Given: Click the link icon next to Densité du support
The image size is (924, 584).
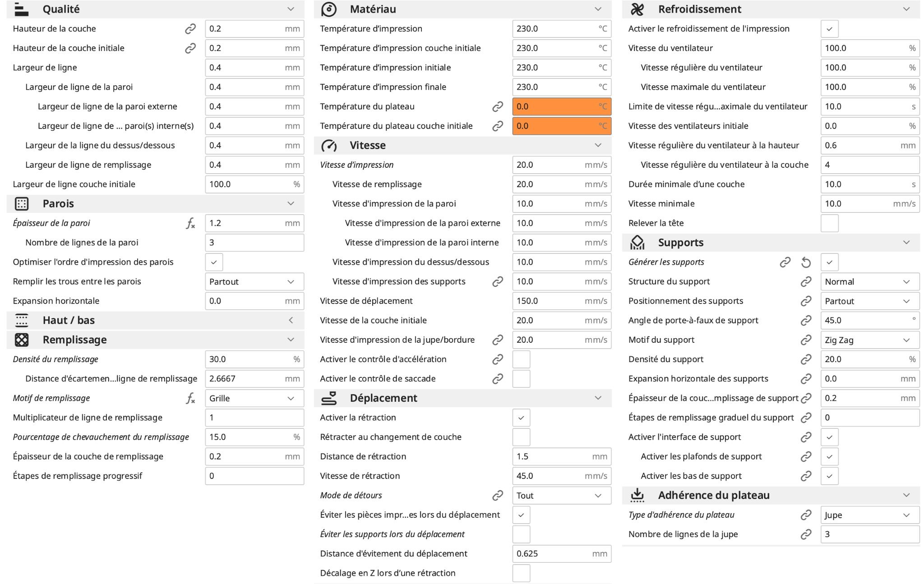Looking at the screenshot, I should click(806, 359).
